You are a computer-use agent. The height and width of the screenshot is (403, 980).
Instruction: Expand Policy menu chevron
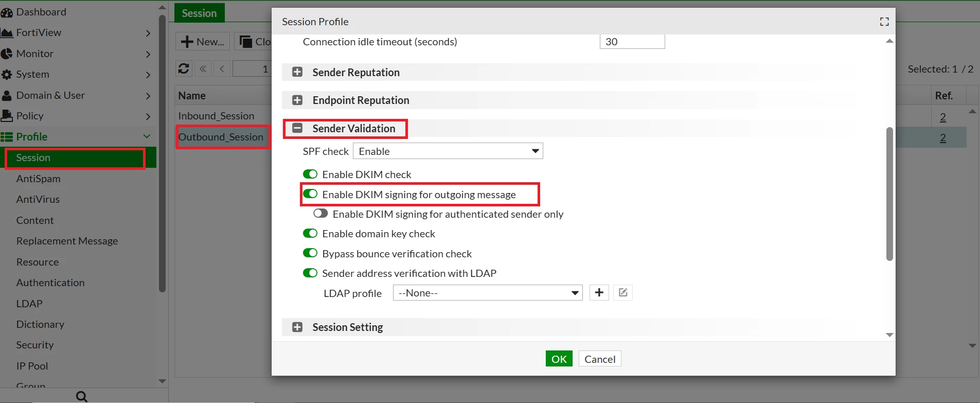[148, 116]
